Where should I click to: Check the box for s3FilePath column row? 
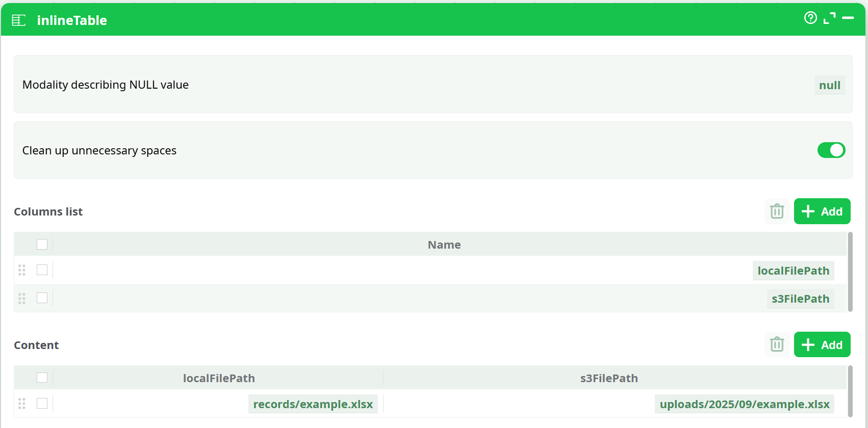42,298
